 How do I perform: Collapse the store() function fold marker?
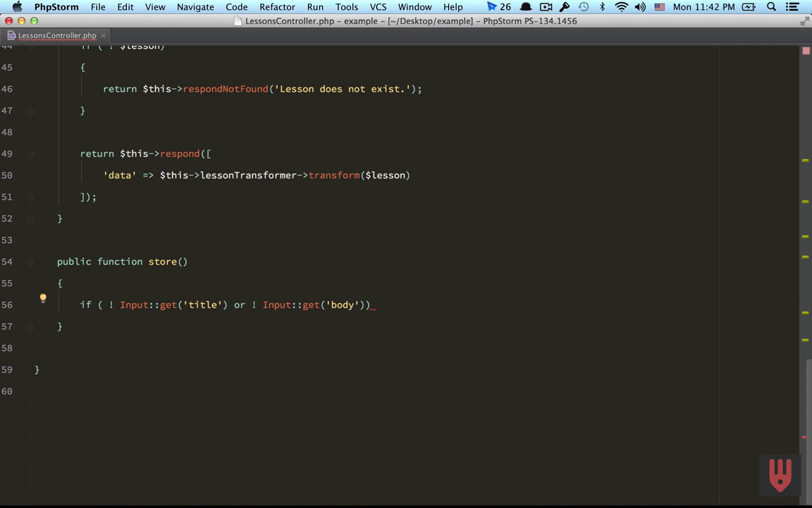tap(30, 262)
